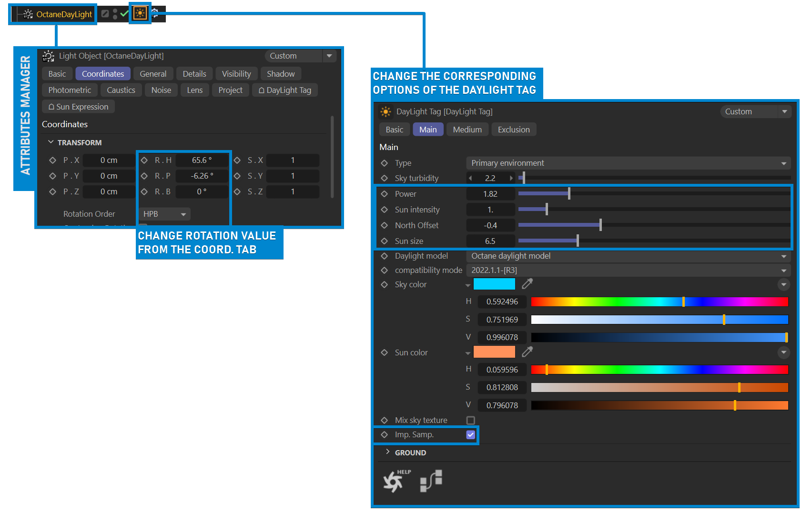Click the Power keyframe diamond icon
The width and height of the screenshot is (812, 523).
coord(385,194)
